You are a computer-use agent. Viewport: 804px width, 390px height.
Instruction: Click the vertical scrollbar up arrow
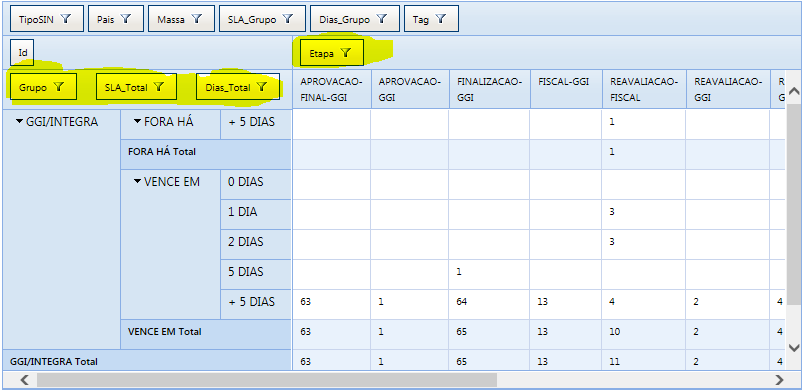[x=794, y=91]
